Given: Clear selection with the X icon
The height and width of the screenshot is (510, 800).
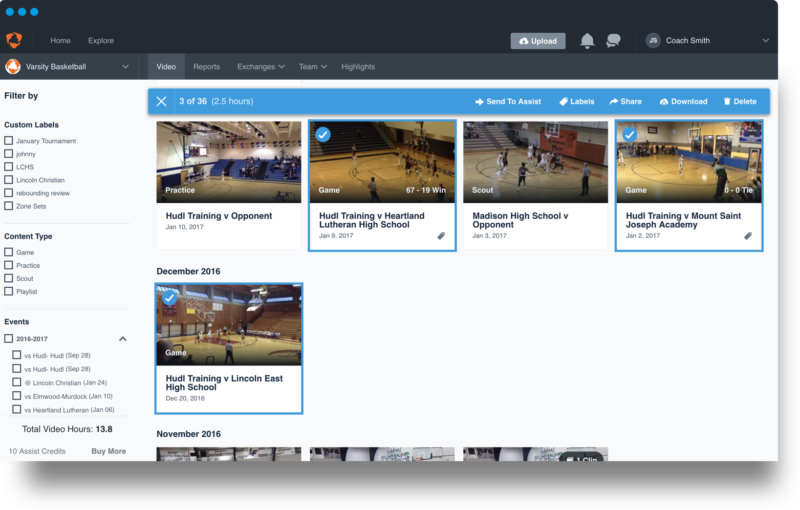Looking at the screenshot, I should pyautogui.click(x=161, y=101).
